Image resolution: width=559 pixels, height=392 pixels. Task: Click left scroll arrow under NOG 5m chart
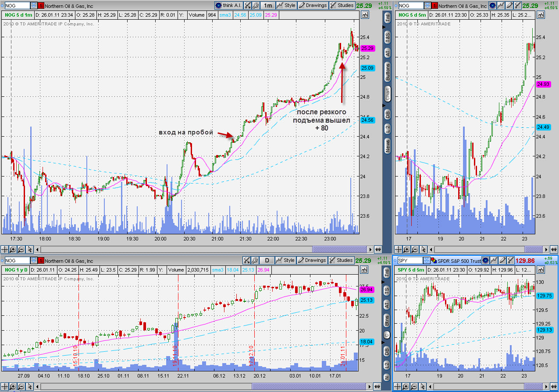(x=431, y=249)
